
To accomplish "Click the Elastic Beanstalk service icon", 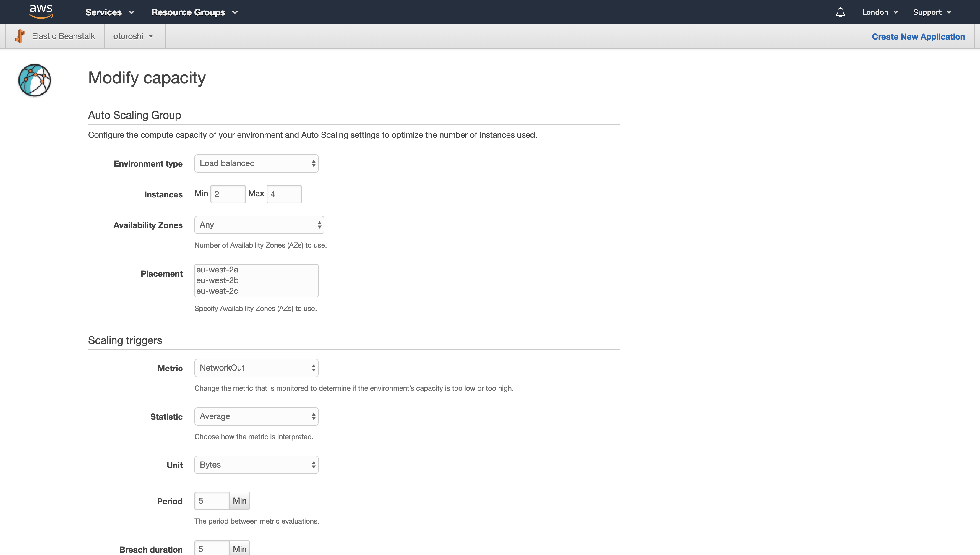I will coord(20,36).
